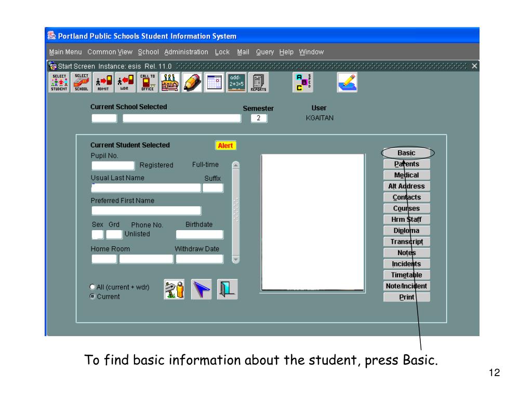
Task: Select the Current radio button
Action: pos(92,296)
